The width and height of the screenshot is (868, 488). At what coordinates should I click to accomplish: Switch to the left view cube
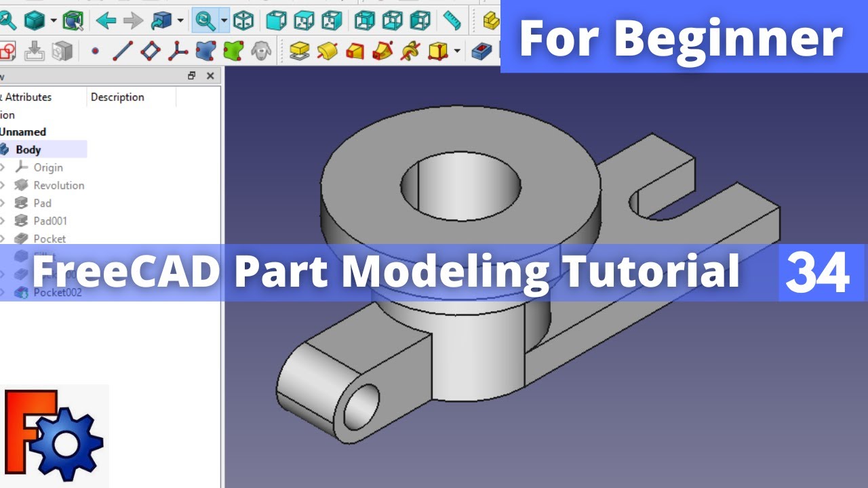420,21
